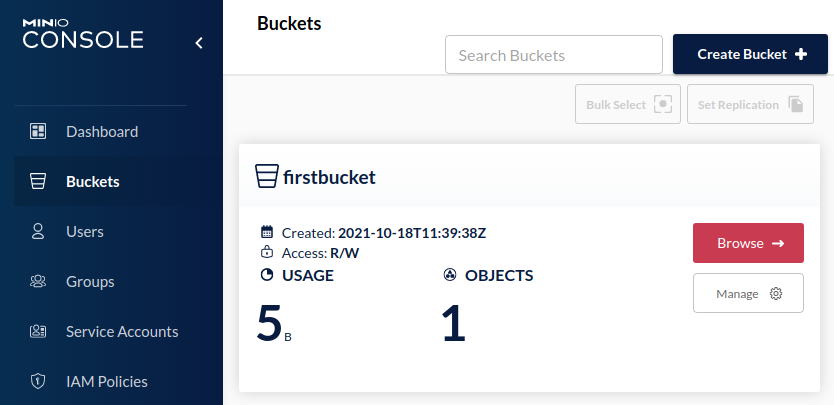The height and width of the screenshot is (405, 834).
Task: Click the Users person icon
Action: click(38, 231)
